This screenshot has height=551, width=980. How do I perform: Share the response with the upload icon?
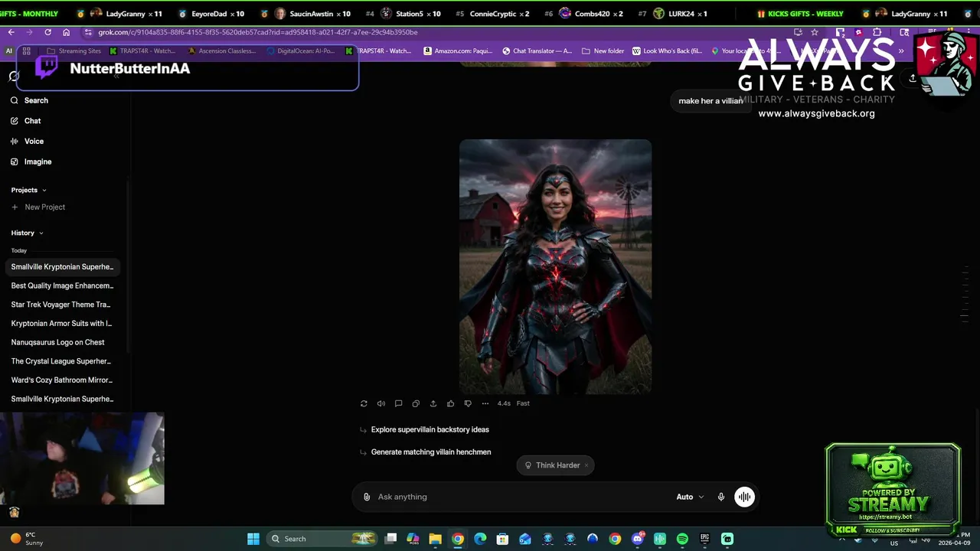(x=433, y=403)
